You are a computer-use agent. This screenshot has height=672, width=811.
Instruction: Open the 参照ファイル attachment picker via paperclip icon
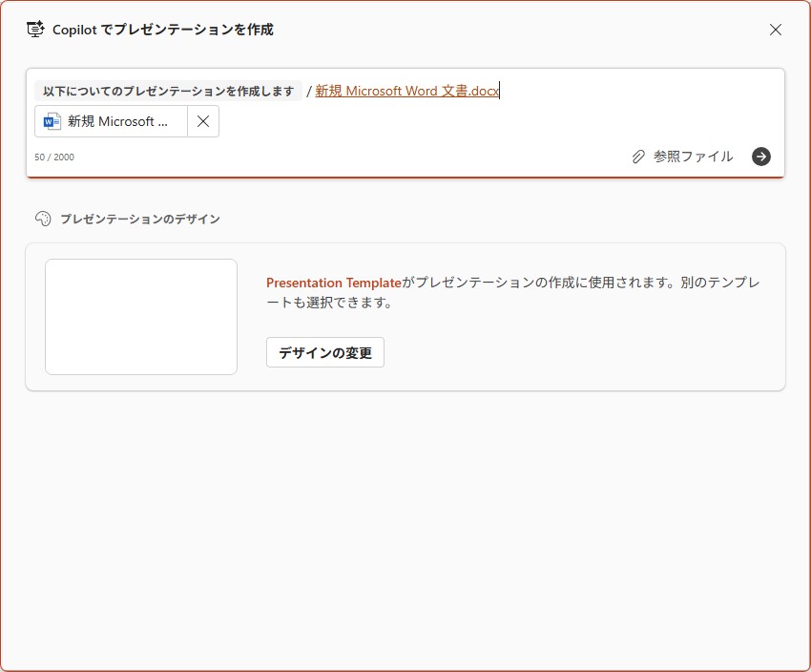[x=636, y=157]
